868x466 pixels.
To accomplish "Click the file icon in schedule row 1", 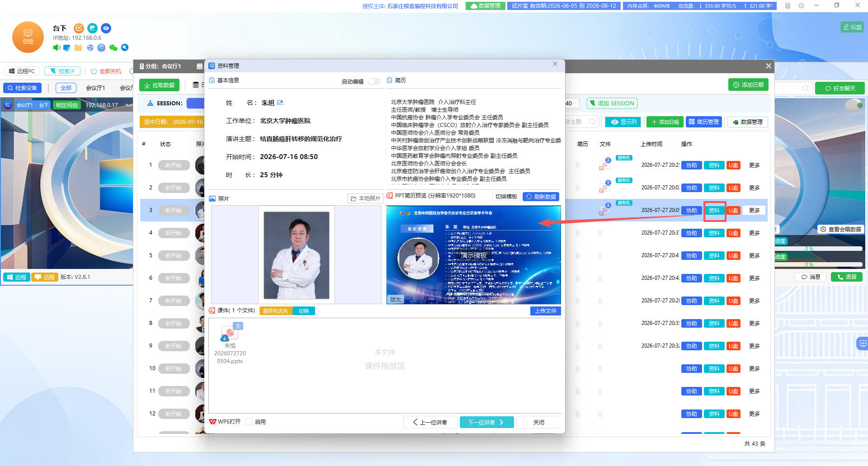I will coord(605,165).
